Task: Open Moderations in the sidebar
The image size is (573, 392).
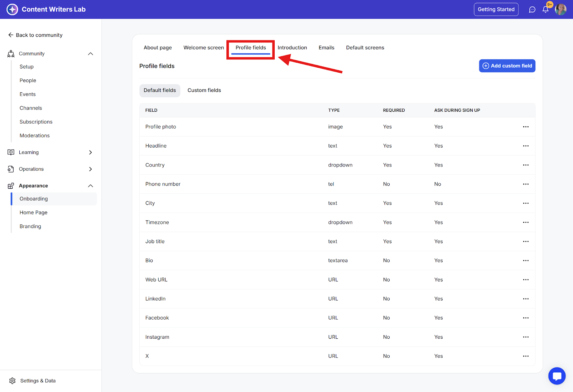Action: coord(35,136)
